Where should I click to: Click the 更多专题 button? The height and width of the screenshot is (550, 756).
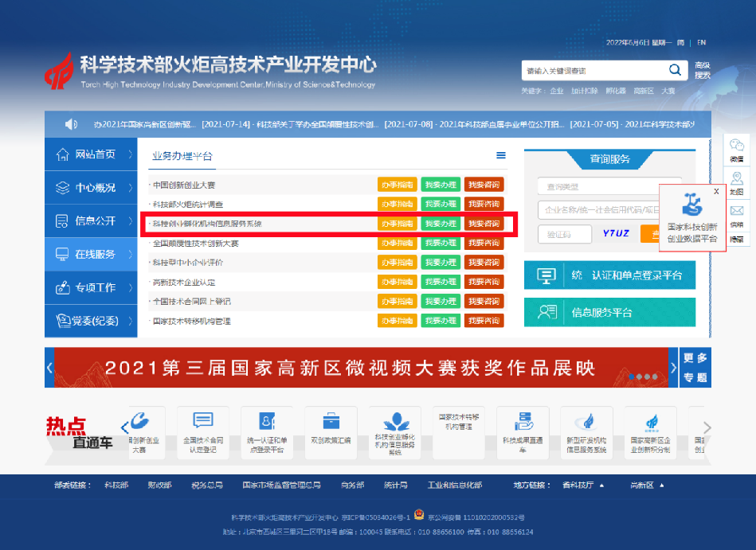point(695,368)
